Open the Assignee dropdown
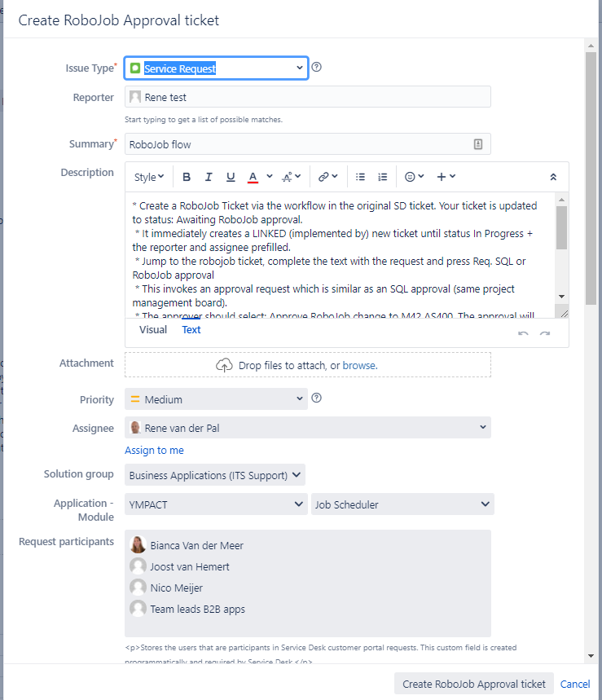 (x=308, y=428)
